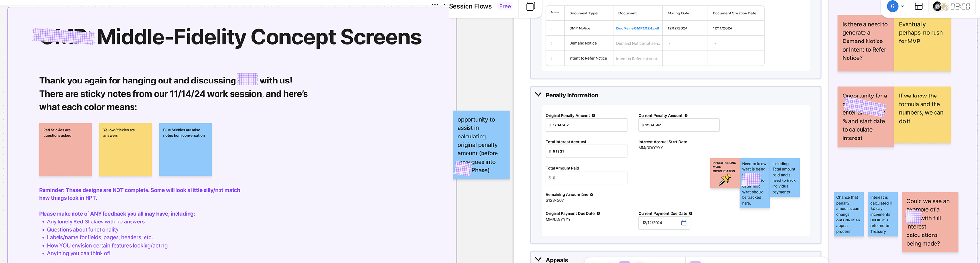Click the Session Flows file title
This screenshot has height=263, width=980.
point(470,6)
